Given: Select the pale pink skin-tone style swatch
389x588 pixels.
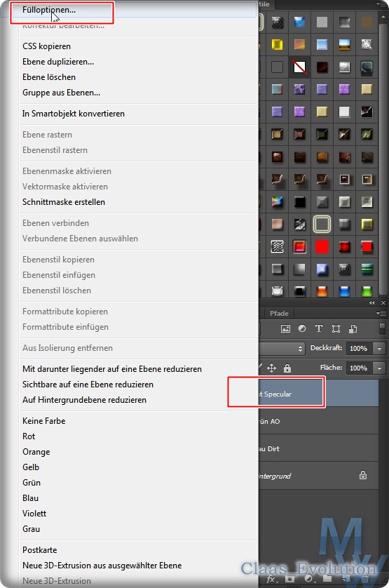Looking at the screenshot, I should click(277, 225).
